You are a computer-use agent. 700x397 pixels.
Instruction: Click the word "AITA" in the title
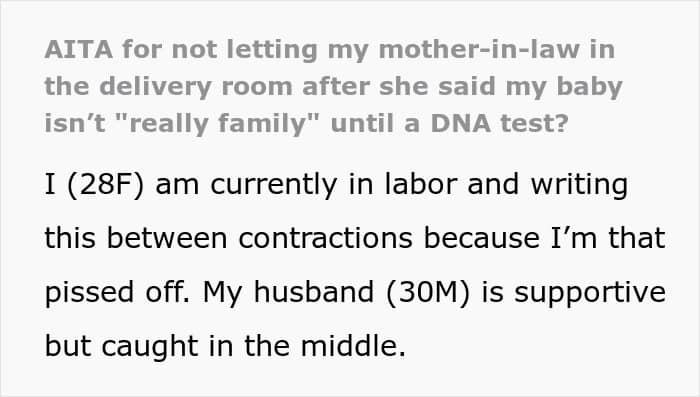(x=79, y=49)
